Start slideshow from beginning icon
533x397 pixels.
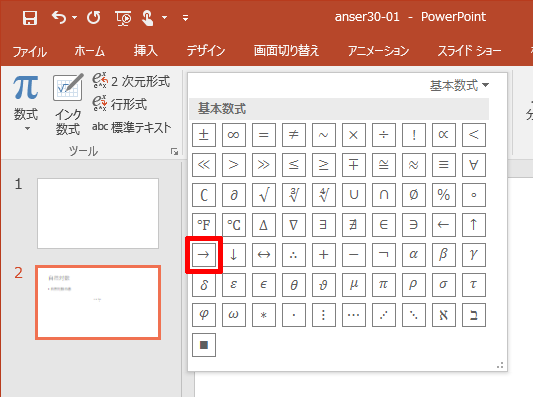point(123,18)
